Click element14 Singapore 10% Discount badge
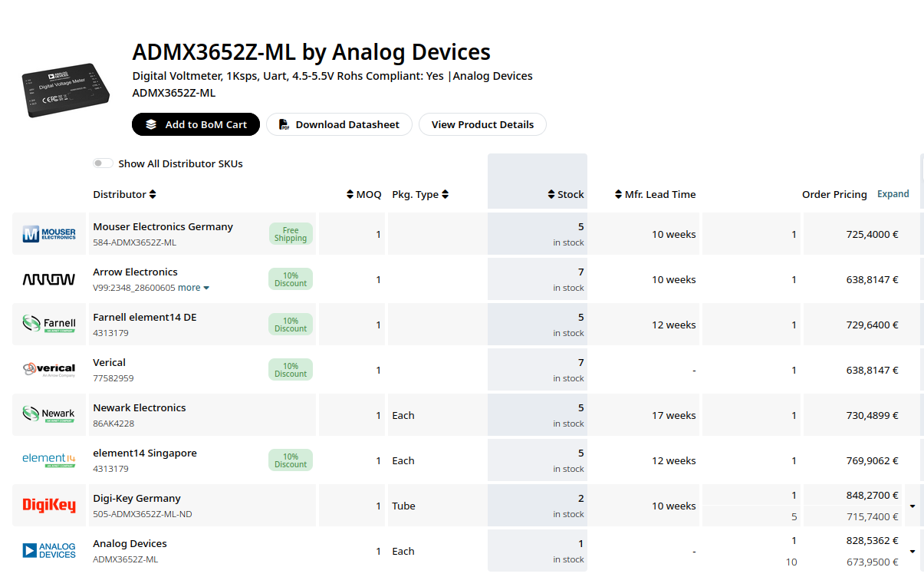 (291, 460)
